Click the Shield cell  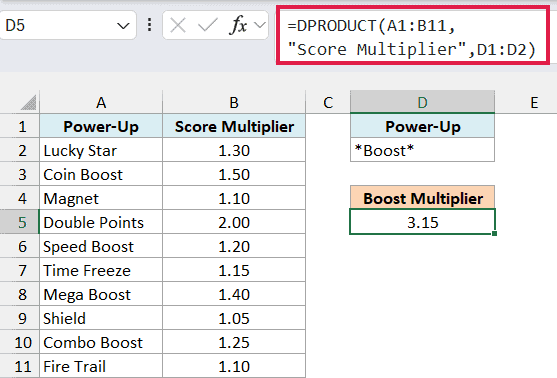[101, 318]
